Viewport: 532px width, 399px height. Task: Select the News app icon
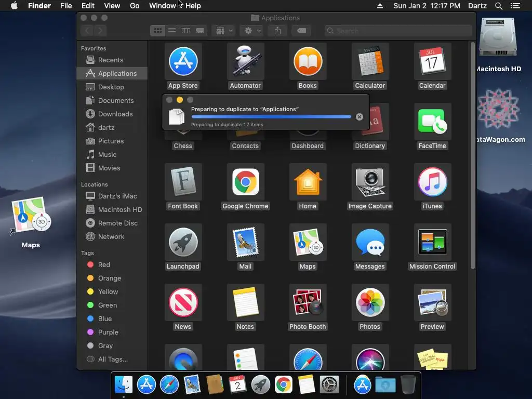183,302
